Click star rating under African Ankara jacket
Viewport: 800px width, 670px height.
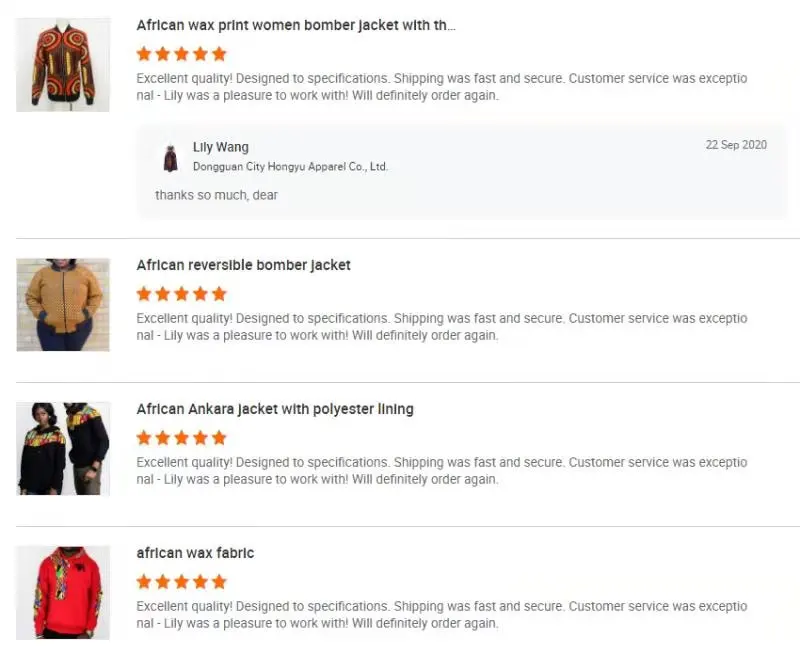[x=182, y=438]
